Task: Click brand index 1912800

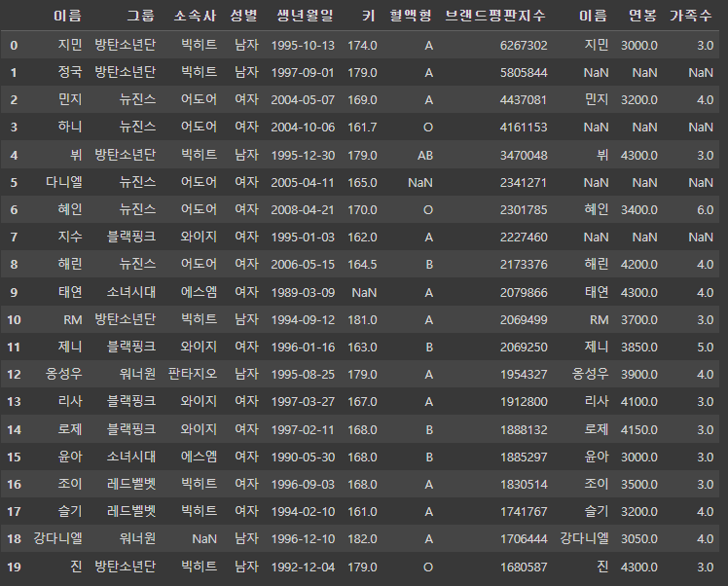Action: click(524, 402)
